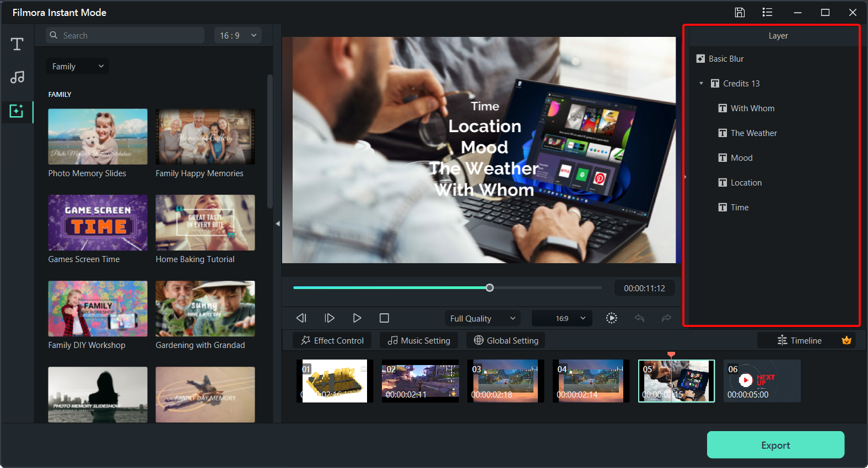Click the Weather text layer icon

(x=723, y=133)
